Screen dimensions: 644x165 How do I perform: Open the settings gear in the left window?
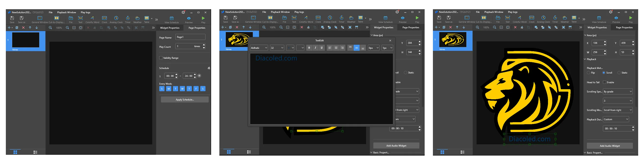point(183,12)
